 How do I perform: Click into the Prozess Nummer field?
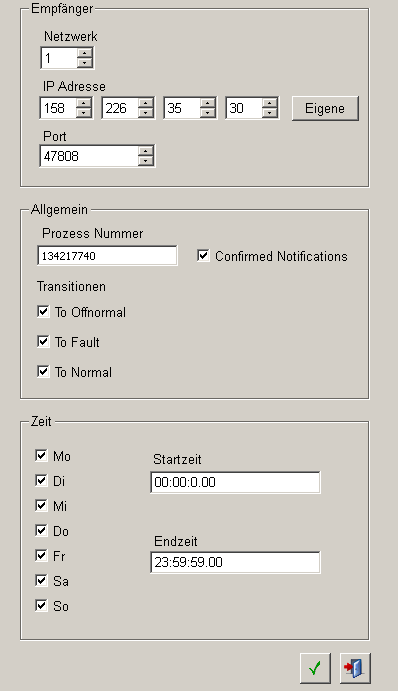(x=108, y=256)
